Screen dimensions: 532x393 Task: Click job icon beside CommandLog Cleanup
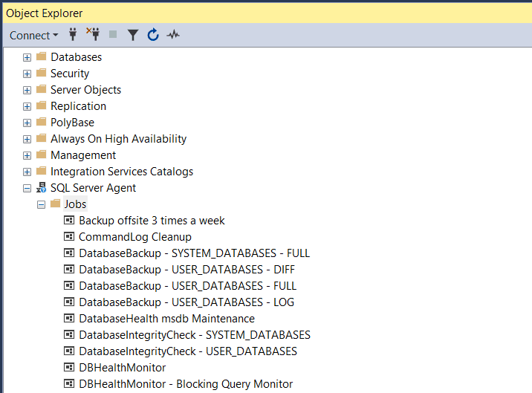point(69,236)
